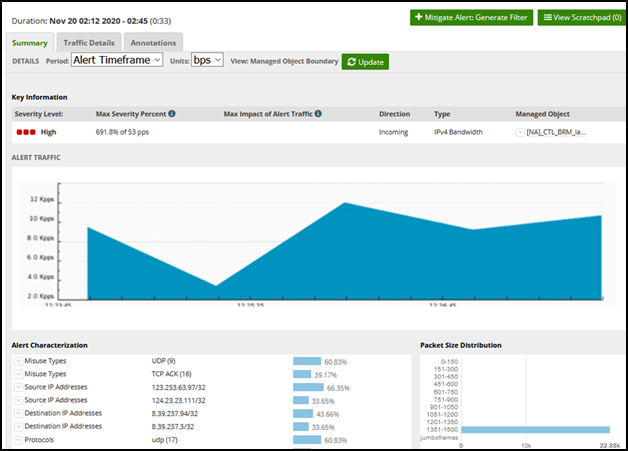This screenshot has height=451, width=628.
Task: Click the 1351-1500 packet size distribution bar
Action: coord(535,430)
